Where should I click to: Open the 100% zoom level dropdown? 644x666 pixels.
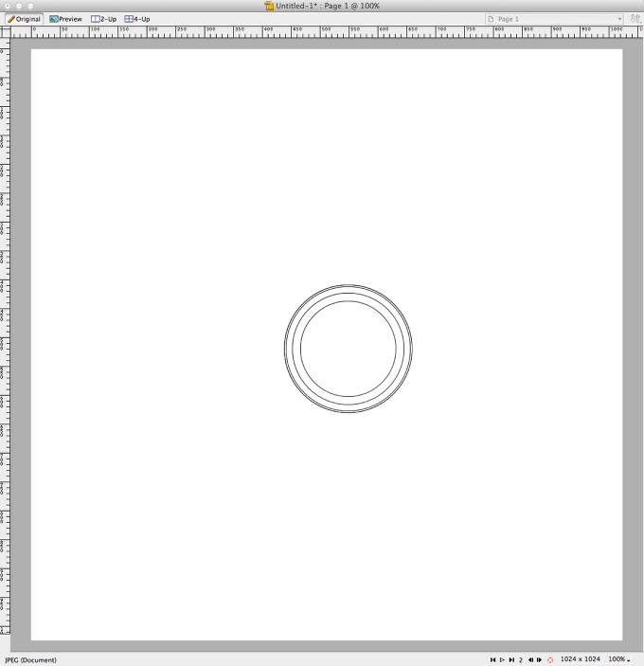pos(619,659)
